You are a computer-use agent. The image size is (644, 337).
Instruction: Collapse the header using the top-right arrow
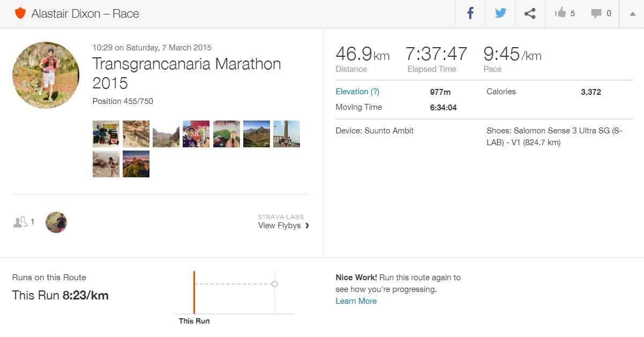[631, 13]
